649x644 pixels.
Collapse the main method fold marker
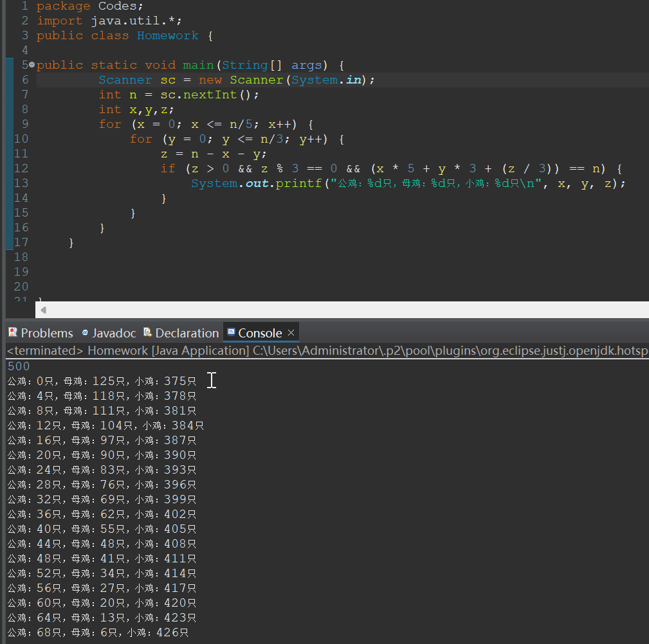tap(32, 65)
